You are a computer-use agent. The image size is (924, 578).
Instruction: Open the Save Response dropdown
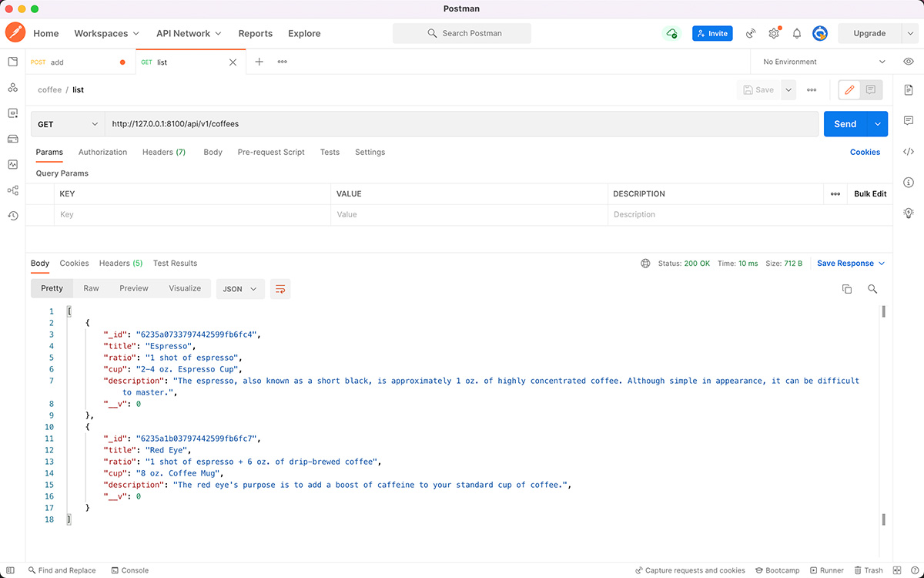[x=851, y=264]
